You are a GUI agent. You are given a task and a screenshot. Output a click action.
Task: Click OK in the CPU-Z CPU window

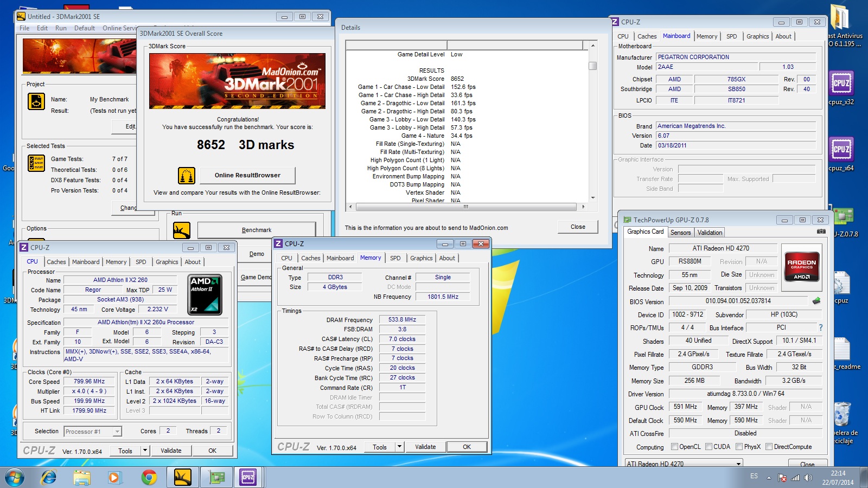pos(212,451)
